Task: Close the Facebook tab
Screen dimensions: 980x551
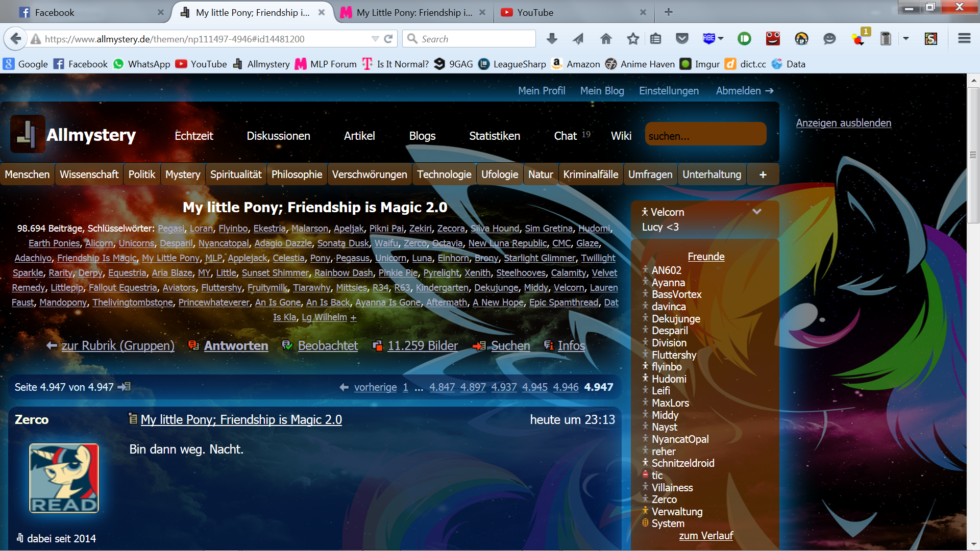Action: (161, 12)
